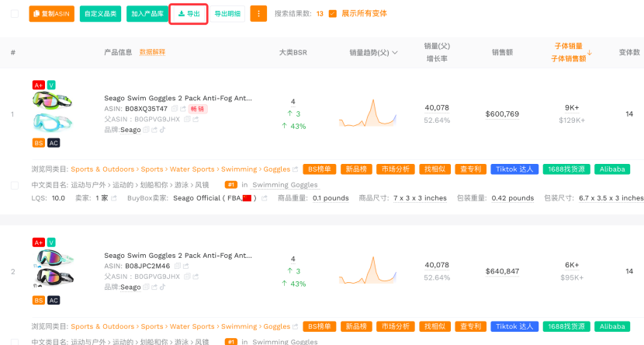This screenshot has width=644, height=345.
Task: Click the BS badge under product 2 image
Action: coord(39,300)
